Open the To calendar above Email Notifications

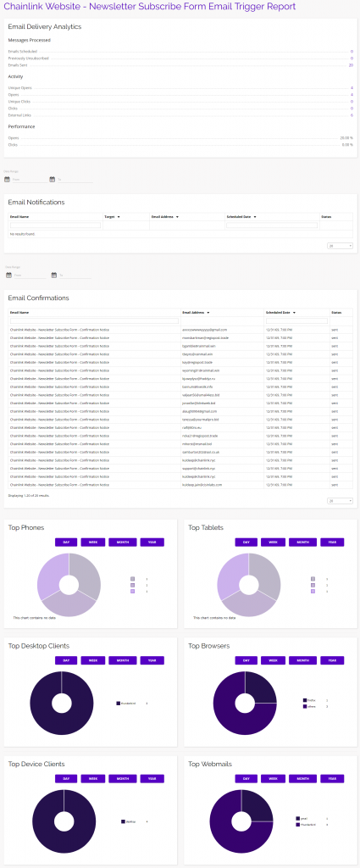point(52,180)
